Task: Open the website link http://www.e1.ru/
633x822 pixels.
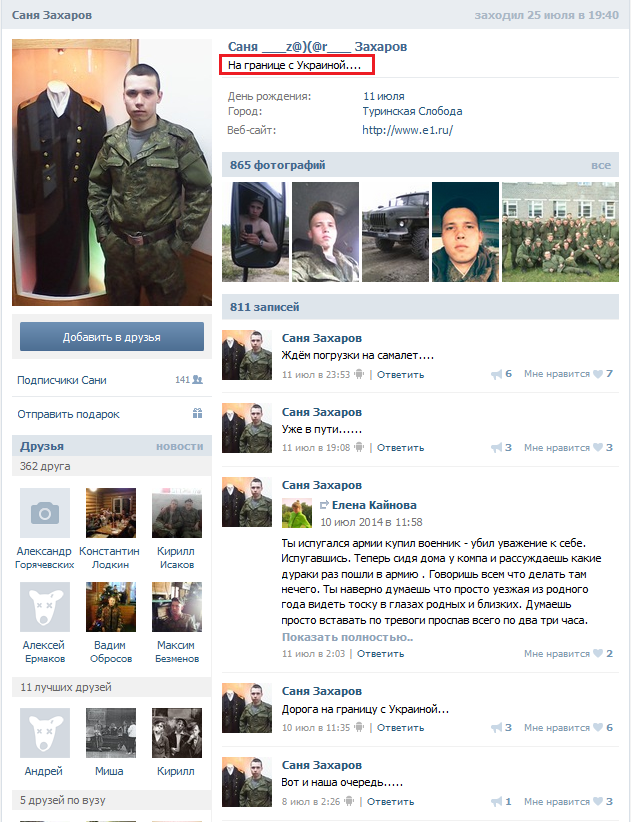Action: point(407,130)
